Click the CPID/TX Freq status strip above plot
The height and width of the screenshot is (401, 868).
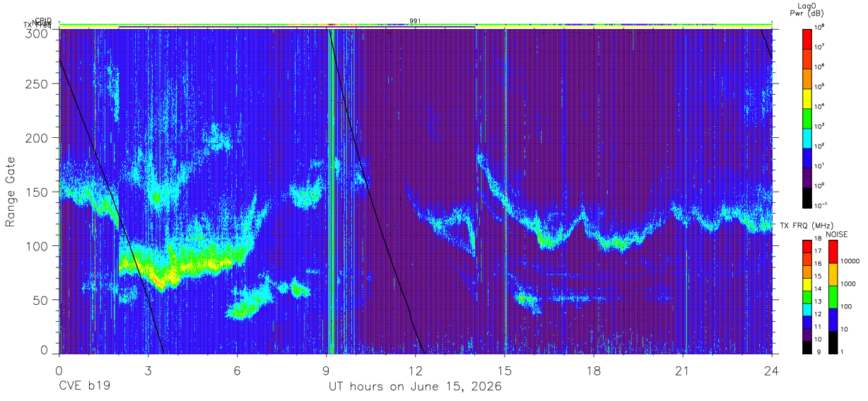click(416, 26)
